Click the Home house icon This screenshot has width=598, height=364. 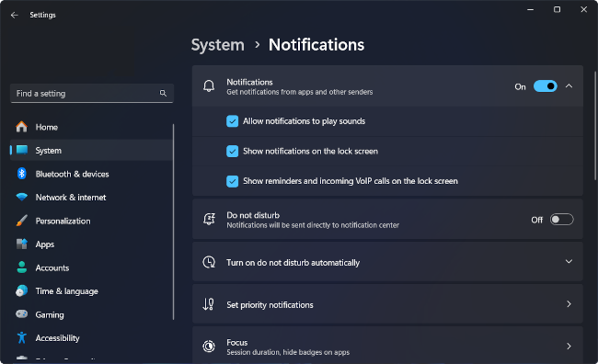click(x=22, y=127)
